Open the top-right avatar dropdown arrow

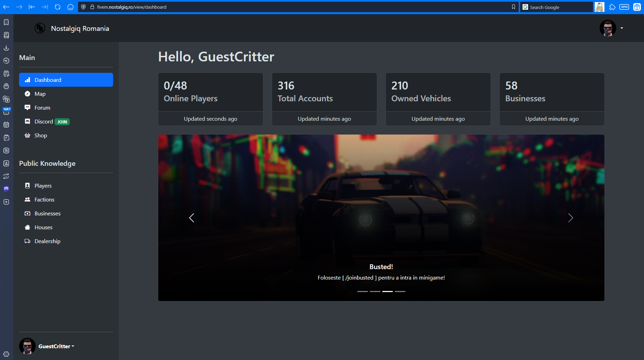pos(621,28)
